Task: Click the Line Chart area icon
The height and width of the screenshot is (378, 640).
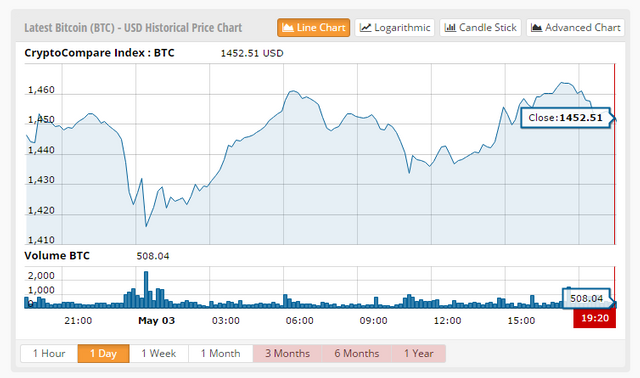Action: (x=288, y=28)
